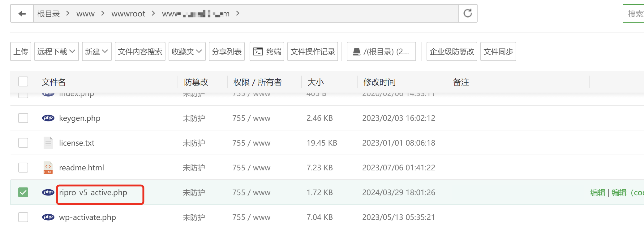The height and width of the screenshot is (228, 644).
Task: Click file name keygen.php
Action: 79,118
